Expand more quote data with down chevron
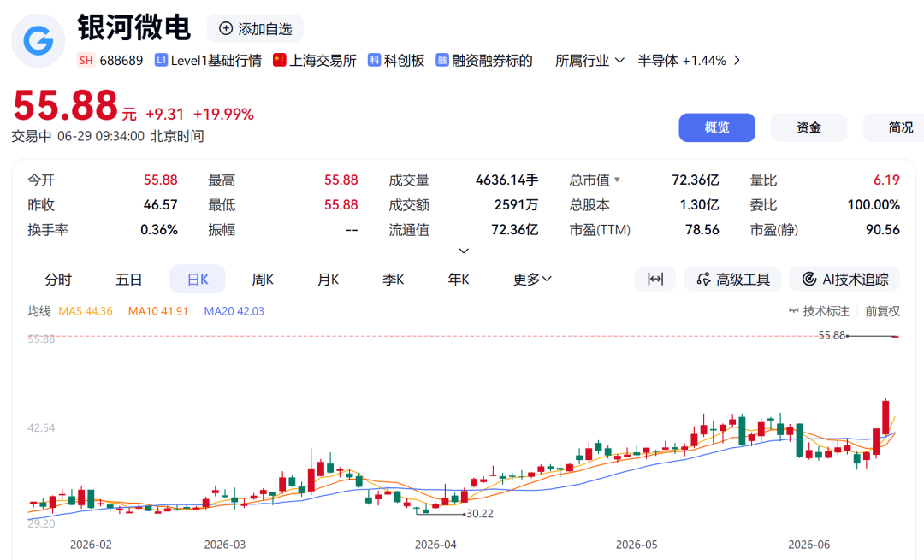924x560 pixels. (x=464, y=251)
